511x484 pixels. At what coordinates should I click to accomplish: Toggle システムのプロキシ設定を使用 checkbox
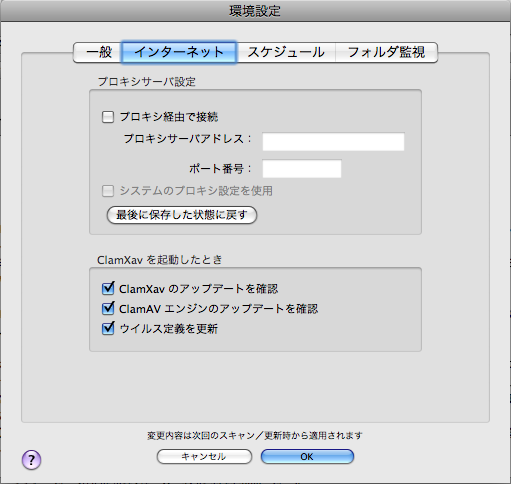pyautogui.click(x=108, y=191)
